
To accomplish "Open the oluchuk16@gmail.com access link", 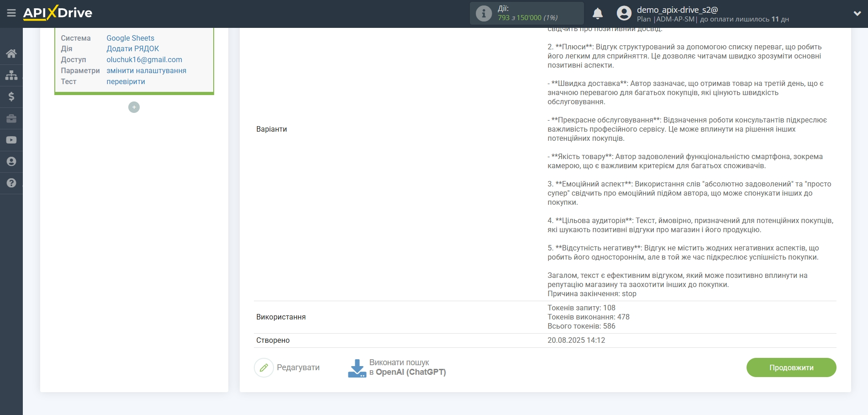I will click(x=144, y=59).
